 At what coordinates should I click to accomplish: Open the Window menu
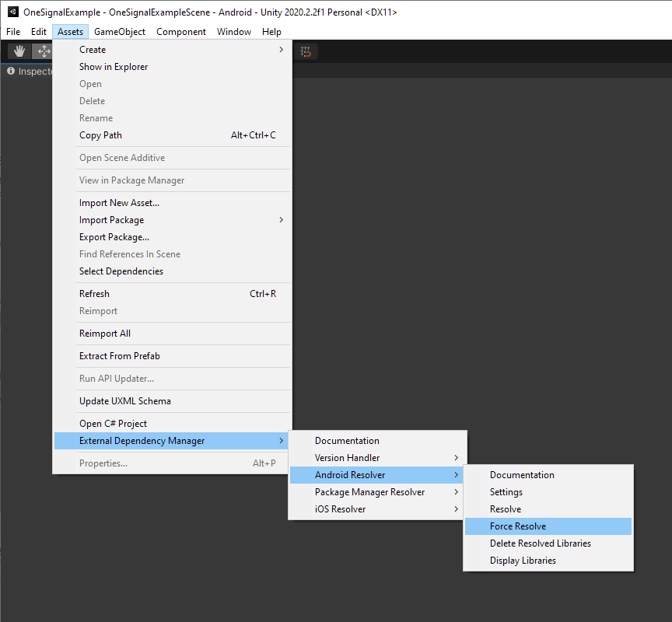click(x=234, y=32)
